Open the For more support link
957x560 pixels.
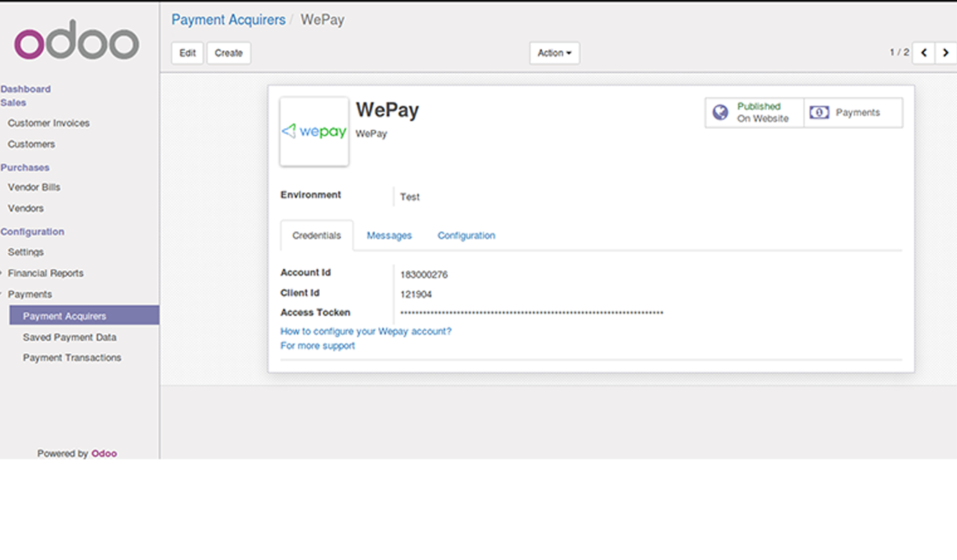click(318, 345)
